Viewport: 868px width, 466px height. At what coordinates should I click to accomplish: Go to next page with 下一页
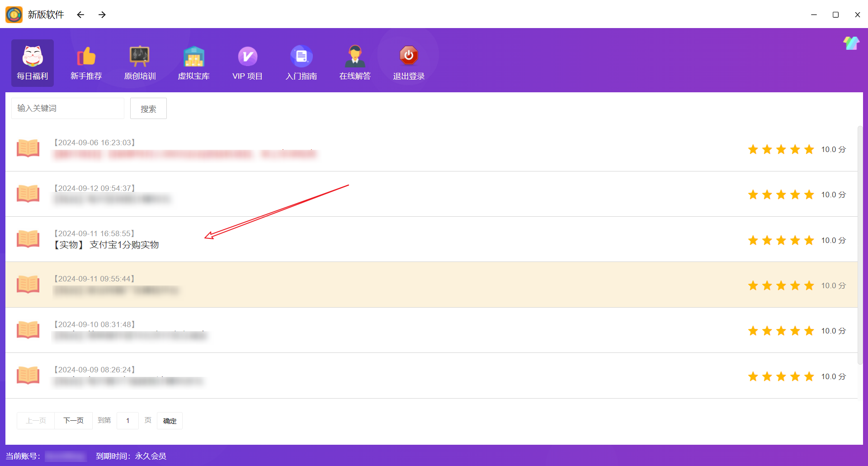pyautogui.click(x=73, y=421)
